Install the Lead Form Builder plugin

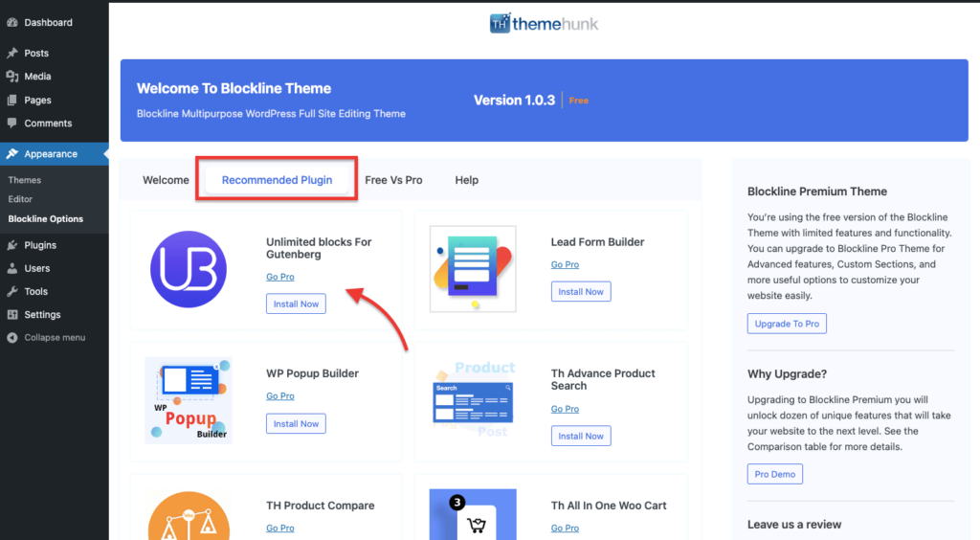[581, 291]
